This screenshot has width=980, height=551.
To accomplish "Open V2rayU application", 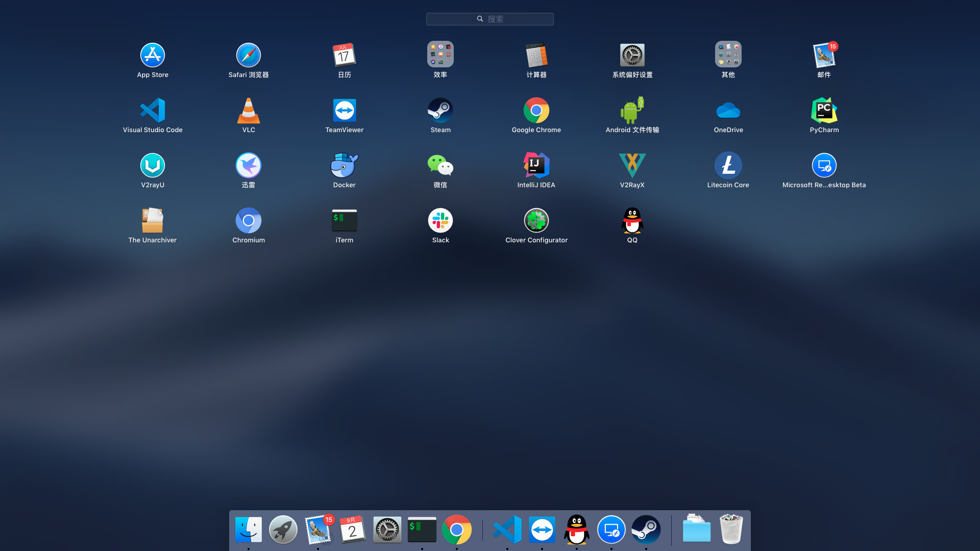I will tap(153, 165).
